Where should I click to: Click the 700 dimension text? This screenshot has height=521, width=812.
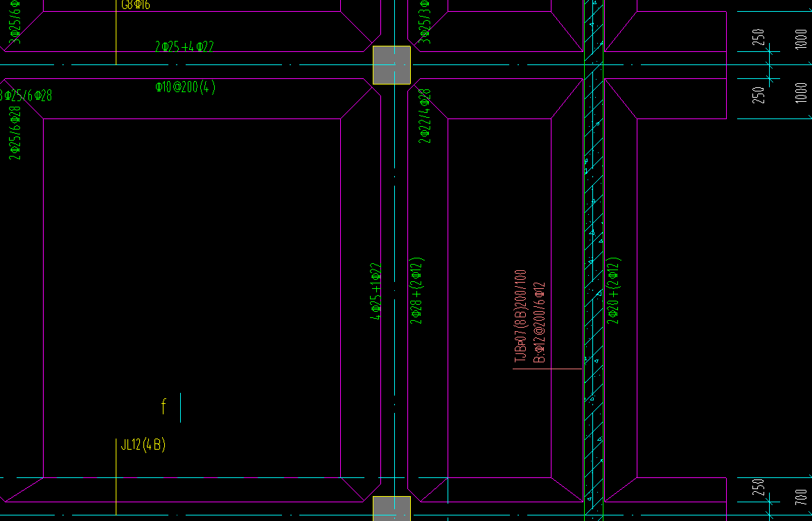pos(801,497)
